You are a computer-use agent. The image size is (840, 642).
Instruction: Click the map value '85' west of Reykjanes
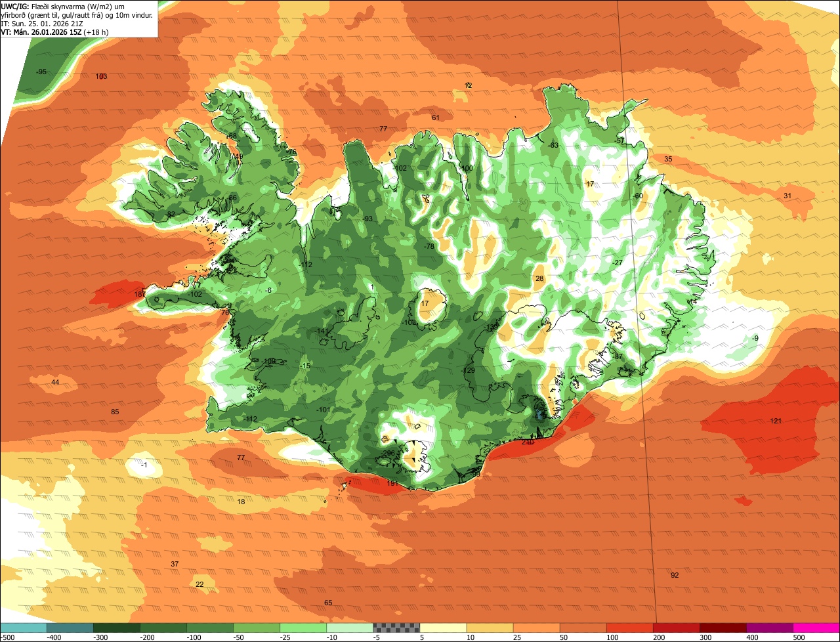click(x=115, y=412)
